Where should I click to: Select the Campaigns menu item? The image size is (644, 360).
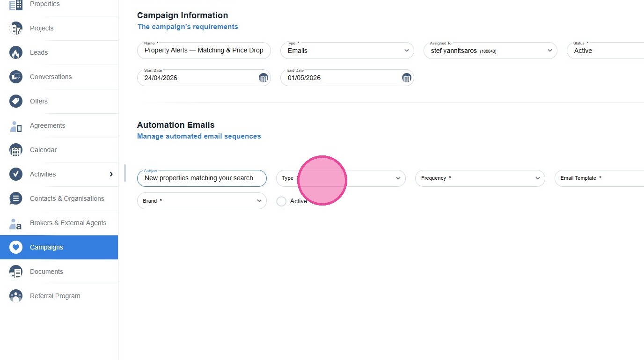(x=59, y=247)
